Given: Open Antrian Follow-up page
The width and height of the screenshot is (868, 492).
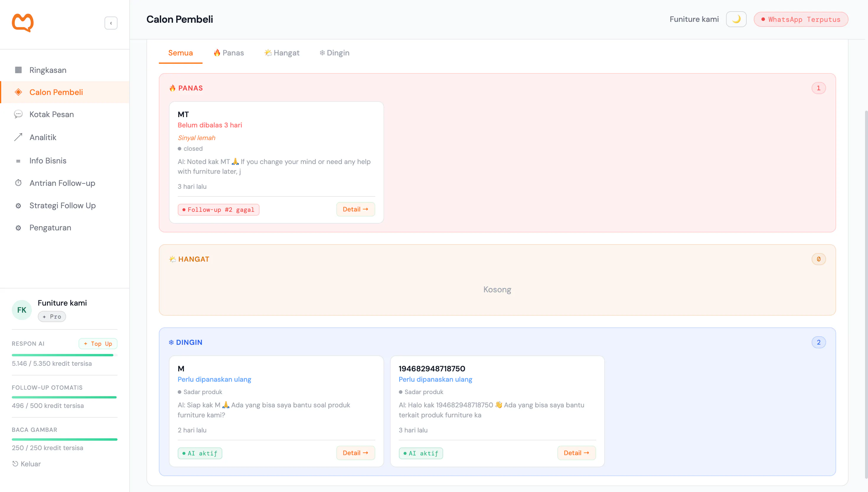Looking at the screenshot, I should tap(65, 183).
